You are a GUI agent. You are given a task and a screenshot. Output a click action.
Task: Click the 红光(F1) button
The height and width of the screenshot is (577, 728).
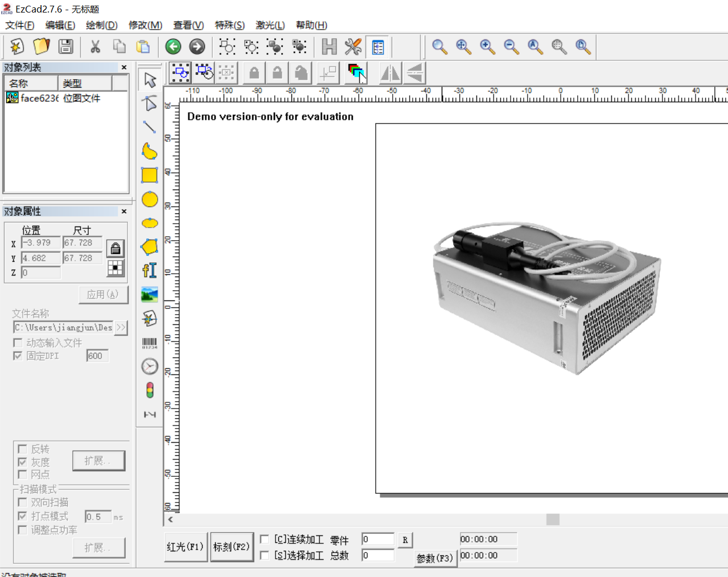185,547
